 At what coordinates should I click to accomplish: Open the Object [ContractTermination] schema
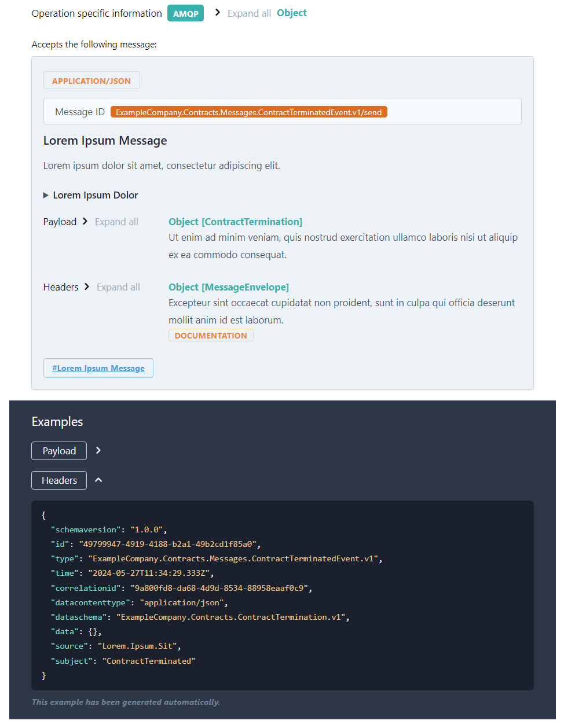(x=235, y=222)
